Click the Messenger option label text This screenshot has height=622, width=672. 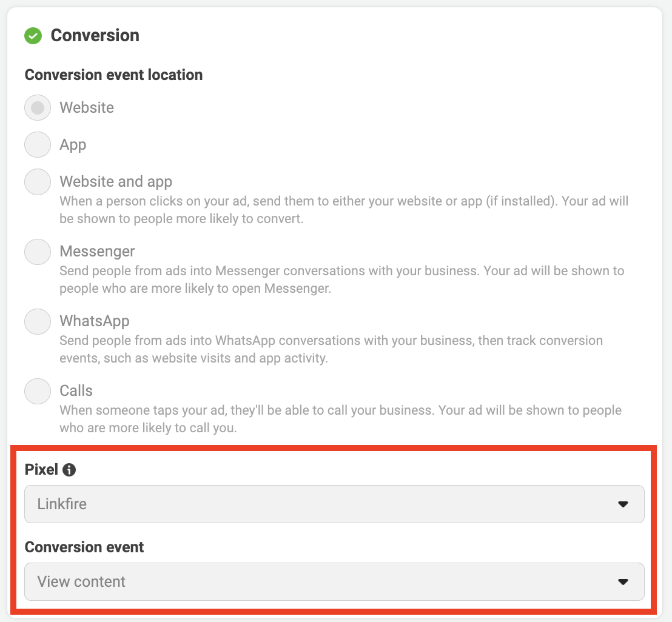(x=97, y=251)
